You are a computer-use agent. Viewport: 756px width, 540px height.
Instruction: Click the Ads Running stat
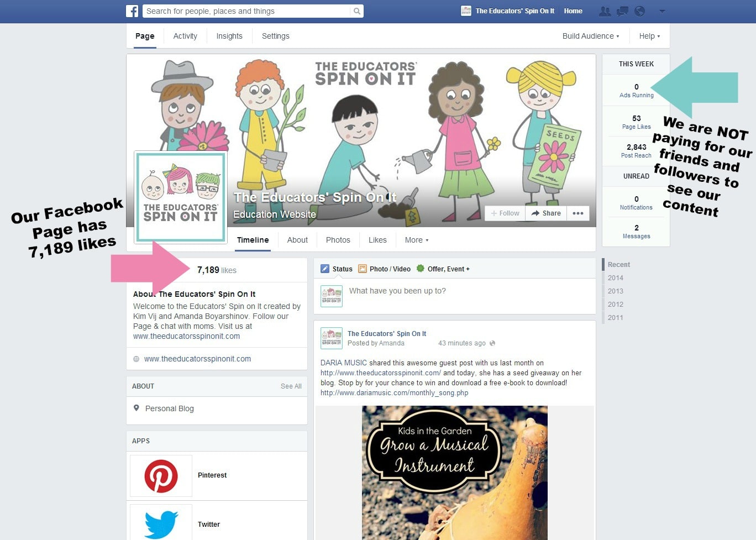click(x=637, y=91)
